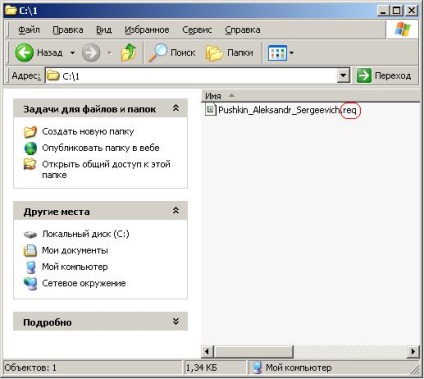
Task: Collapse the Задачи для файлов и папок panel
Action: click(176, 108)
